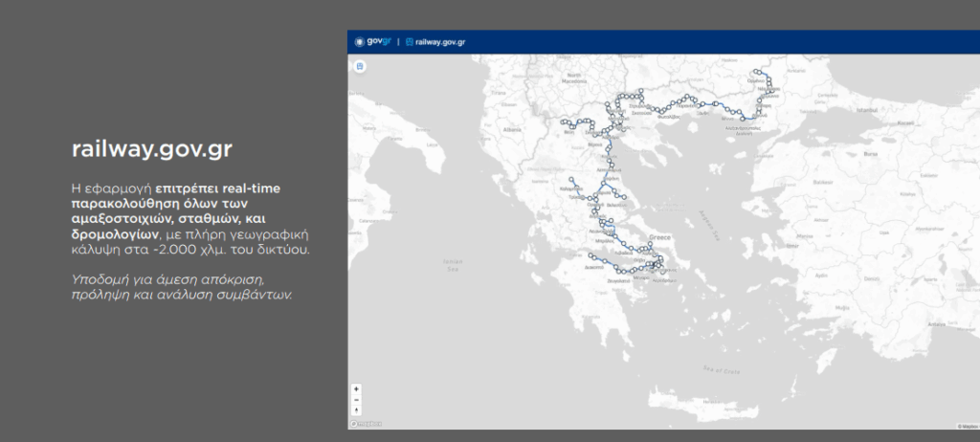Toggle the train layer button on map

[x=360, y=66]
